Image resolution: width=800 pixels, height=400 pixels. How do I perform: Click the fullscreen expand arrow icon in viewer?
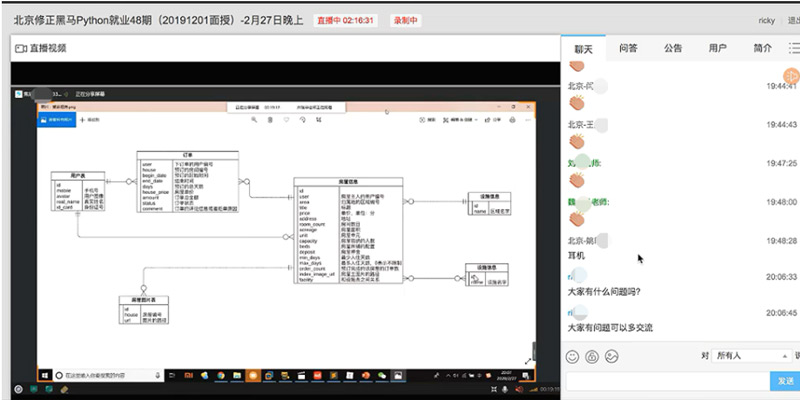click(x=528, y=360)
